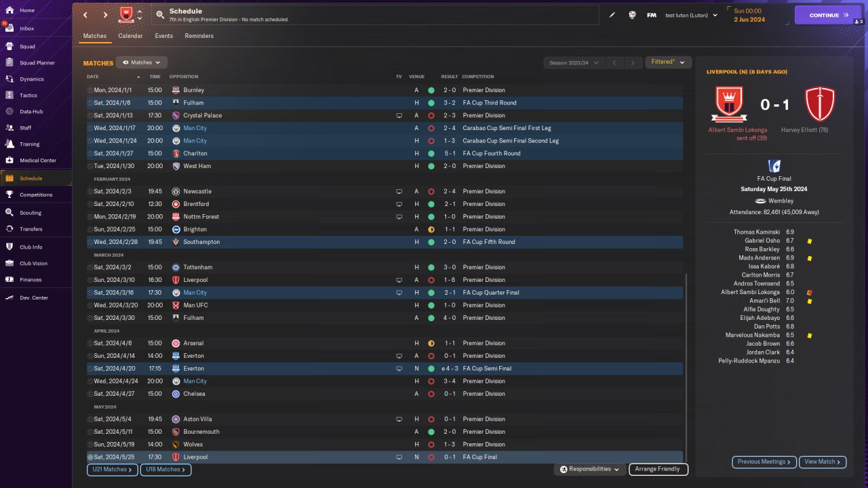The image size is (868, 488).
Task: Open the Season 2023/24 dropdown
Action: pos(574,62)
